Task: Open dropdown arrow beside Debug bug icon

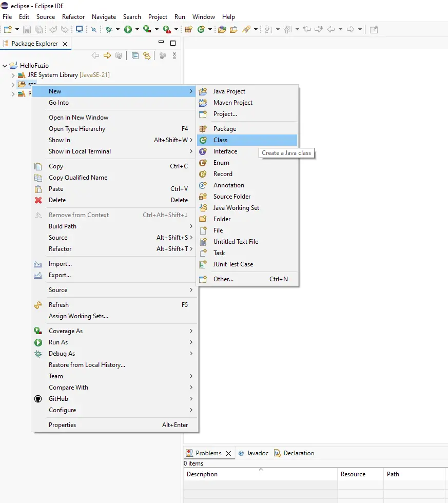Action: 118,30
